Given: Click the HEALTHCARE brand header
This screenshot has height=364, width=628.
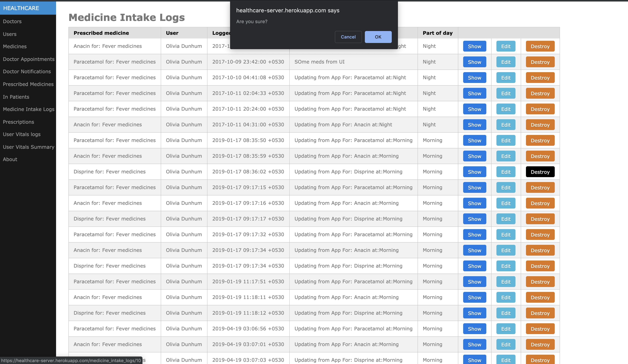Looking at the screenshot, I should [x=21, y=8].
